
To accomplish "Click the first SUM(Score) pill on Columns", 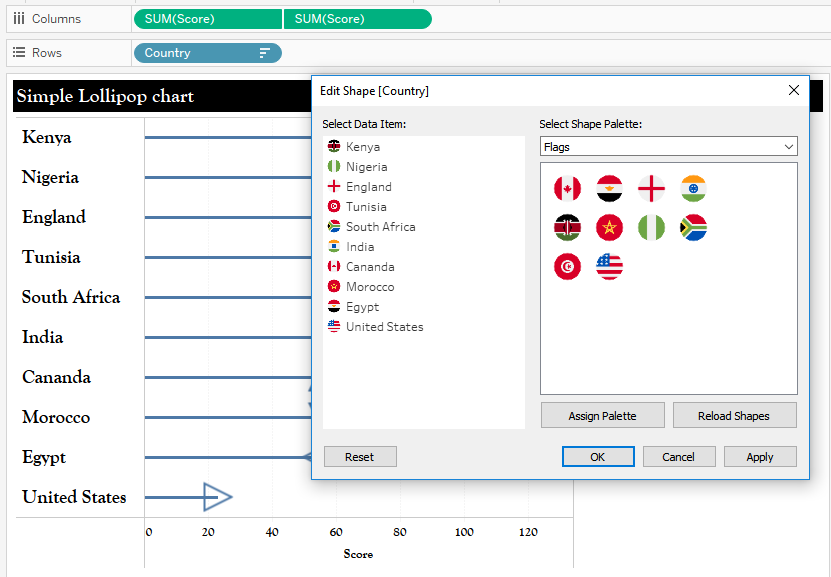I will [205, 18].
